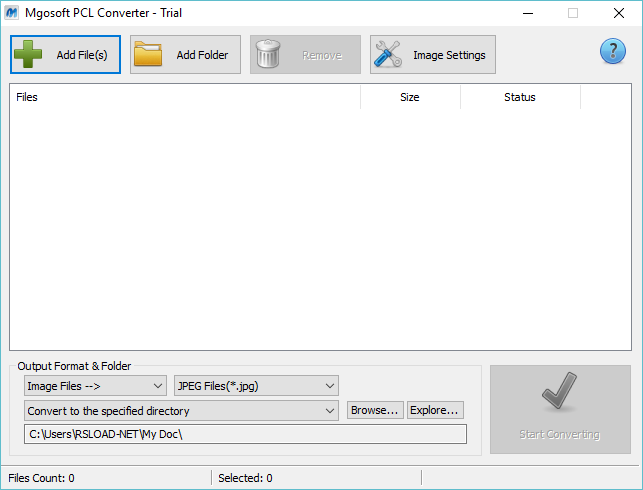Click the Files Count: 0 status text
This screenshot has height=490, width=643.
pos(41,478)
